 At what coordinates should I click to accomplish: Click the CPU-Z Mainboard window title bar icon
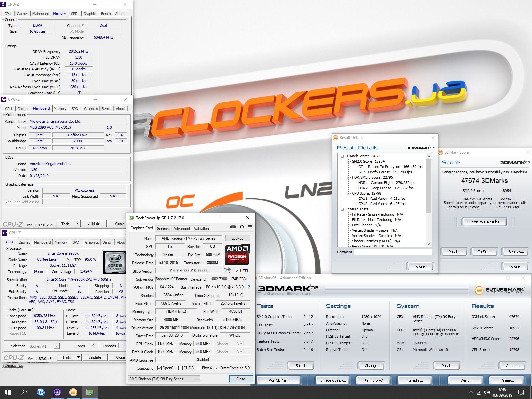(4, 99)
